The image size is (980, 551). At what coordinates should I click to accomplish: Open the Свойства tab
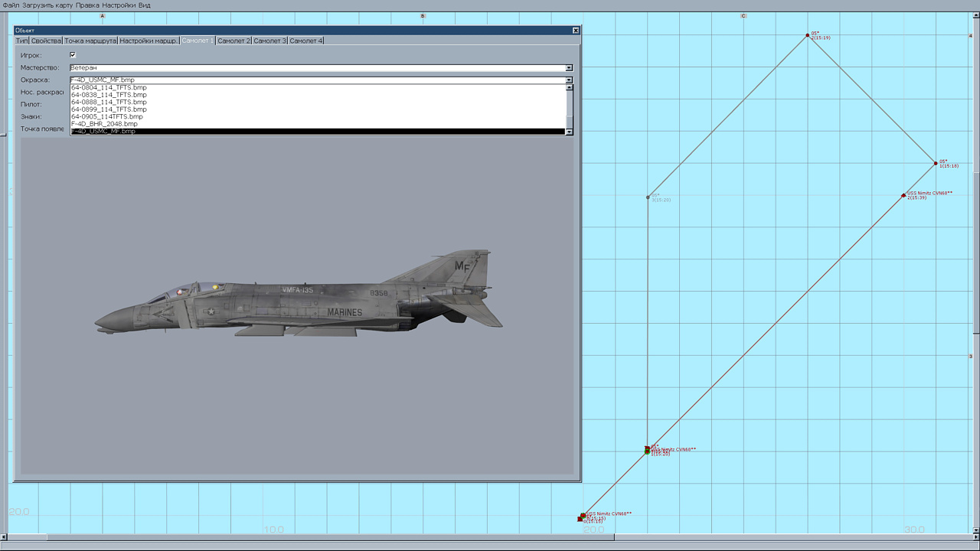[46, 41]
